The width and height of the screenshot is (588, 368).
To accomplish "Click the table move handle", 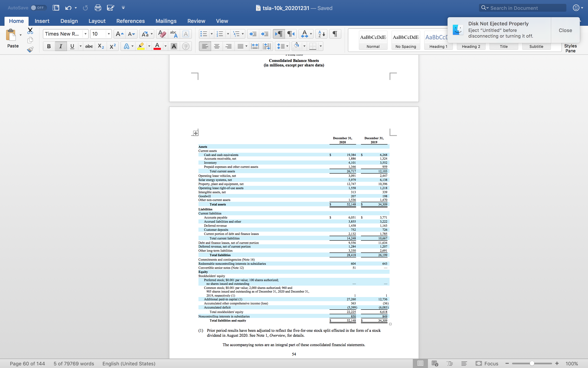I will coord(196,133).
